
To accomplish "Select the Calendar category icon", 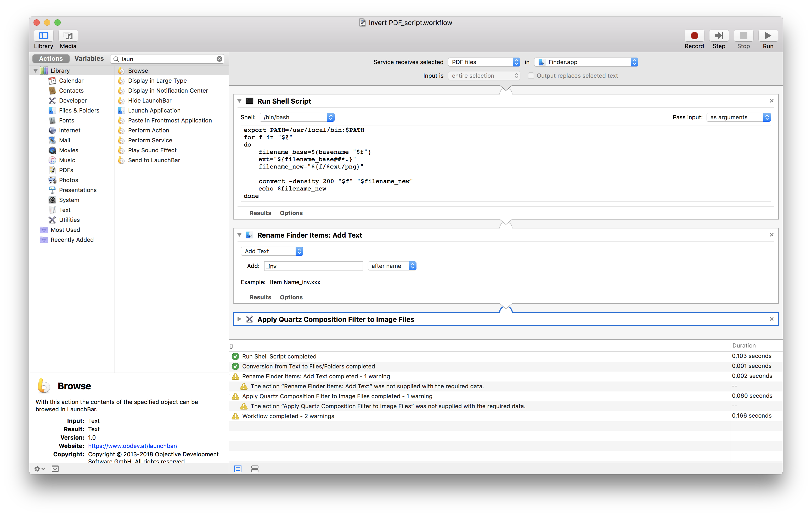I will [52, 81].
